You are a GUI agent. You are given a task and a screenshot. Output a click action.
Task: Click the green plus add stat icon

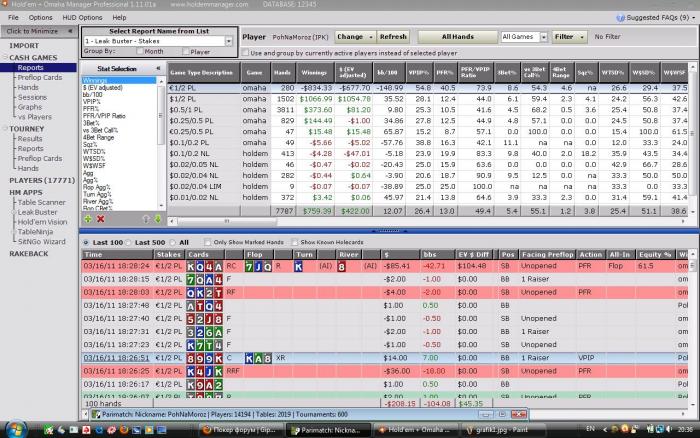(x=88, y=219)
